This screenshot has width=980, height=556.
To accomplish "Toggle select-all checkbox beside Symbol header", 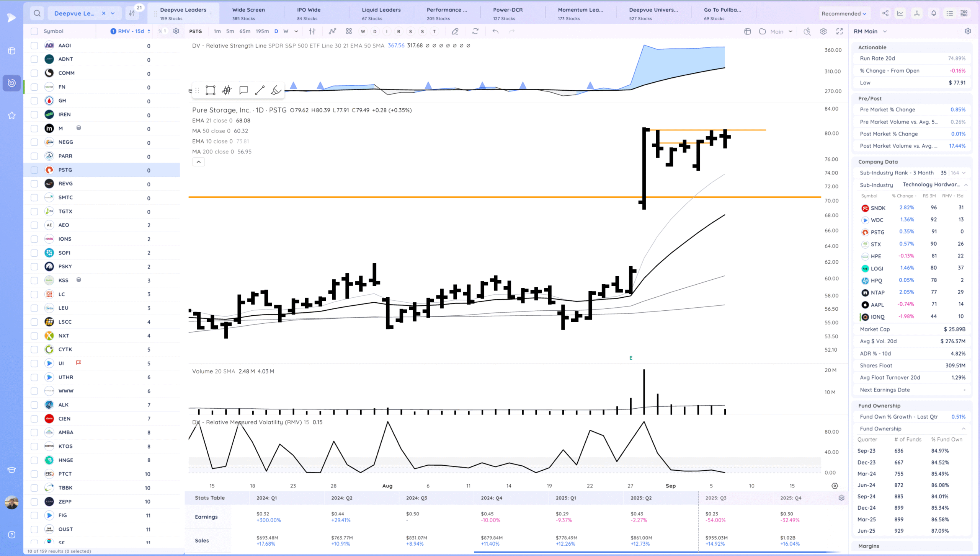I will point(34,31).
